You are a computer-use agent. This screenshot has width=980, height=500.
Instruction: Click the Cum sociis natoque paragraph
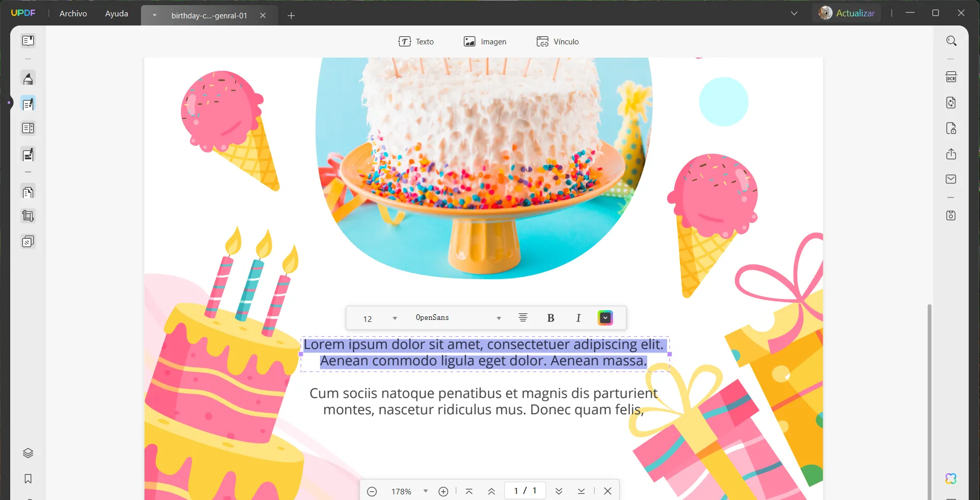click(483, 402)
